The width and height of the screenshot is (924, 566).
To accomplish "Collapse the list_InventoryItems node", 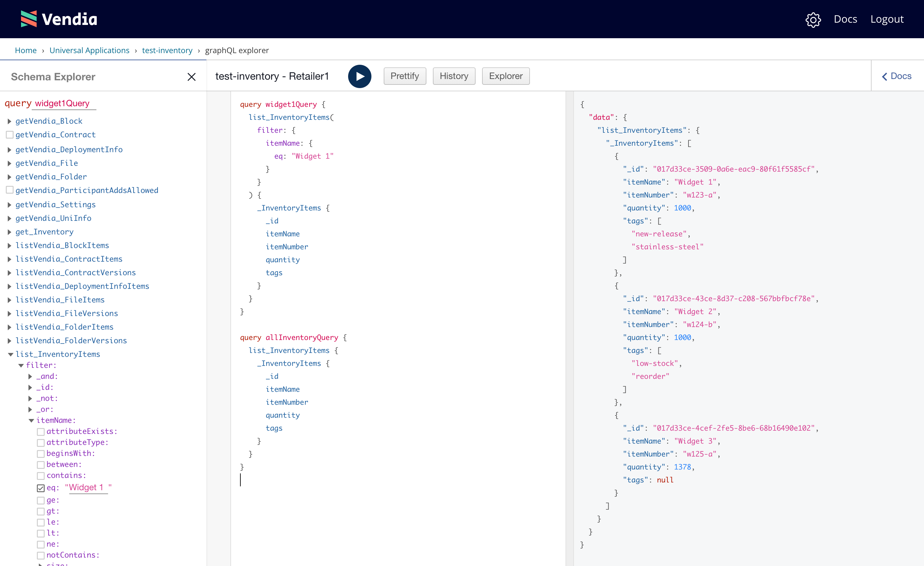I will tap(10, 354).
